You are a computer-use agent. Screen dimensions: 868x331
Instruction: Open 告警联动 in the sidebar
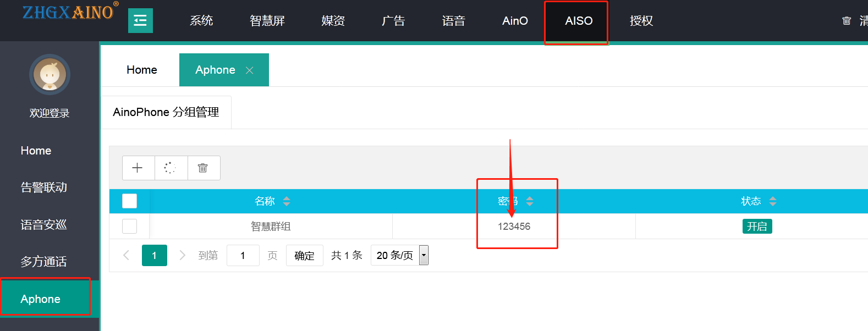click(x=44, y=187)
